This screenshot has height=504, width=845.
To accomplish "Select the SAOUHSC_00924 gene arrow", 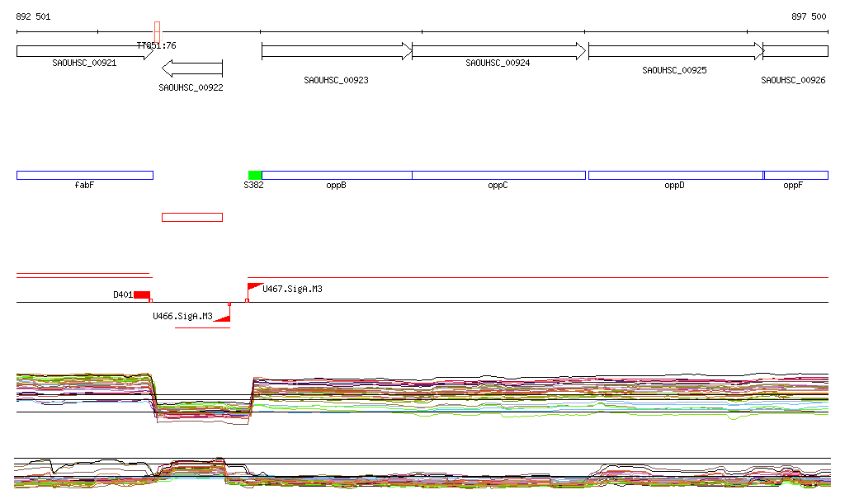I will [498, 51].
